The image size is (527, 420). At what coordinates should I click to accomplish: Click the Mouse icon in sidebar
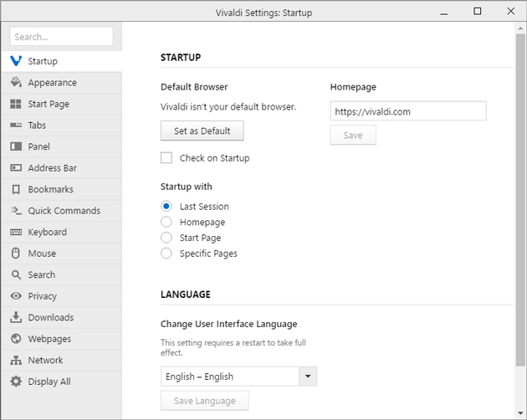[16, 254]
